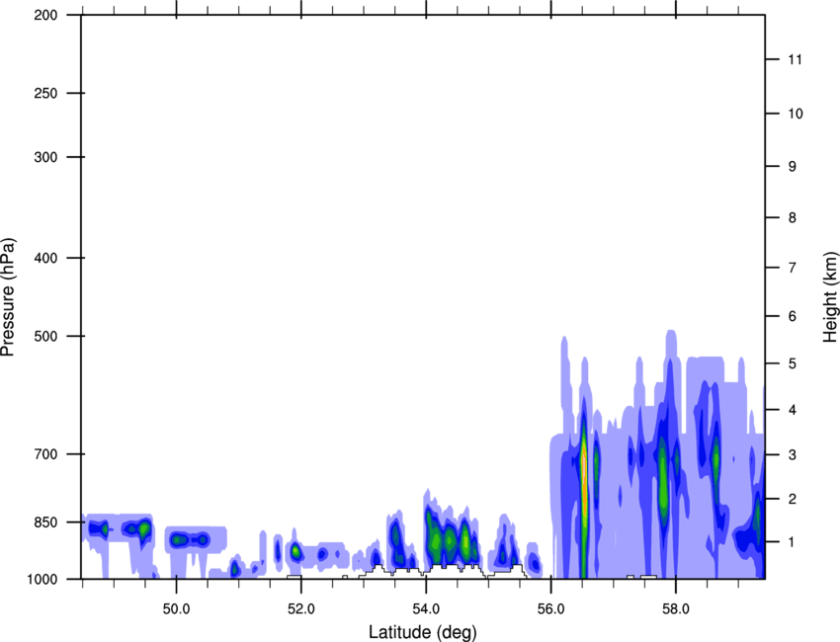Select the 500 pressure tick label
This screenshot has width=840, height=642.
click(45, 336)
